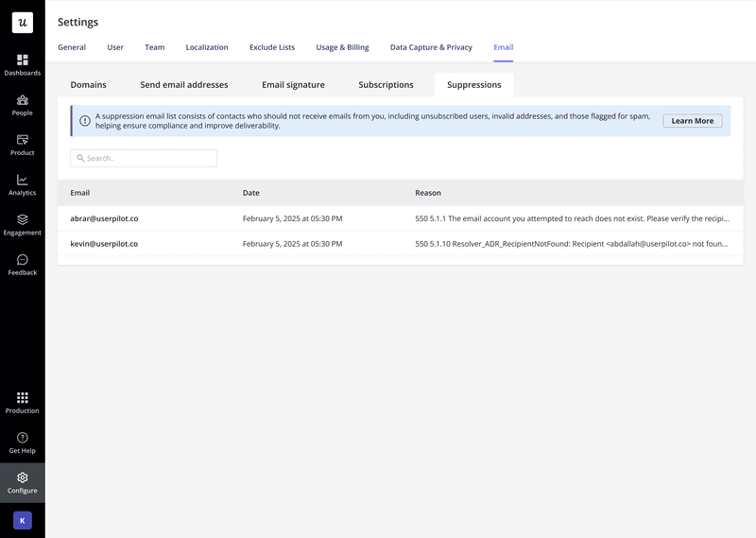Open the Subscriptions sub-tab
The image size is (756, 538).
coord(386,85)
